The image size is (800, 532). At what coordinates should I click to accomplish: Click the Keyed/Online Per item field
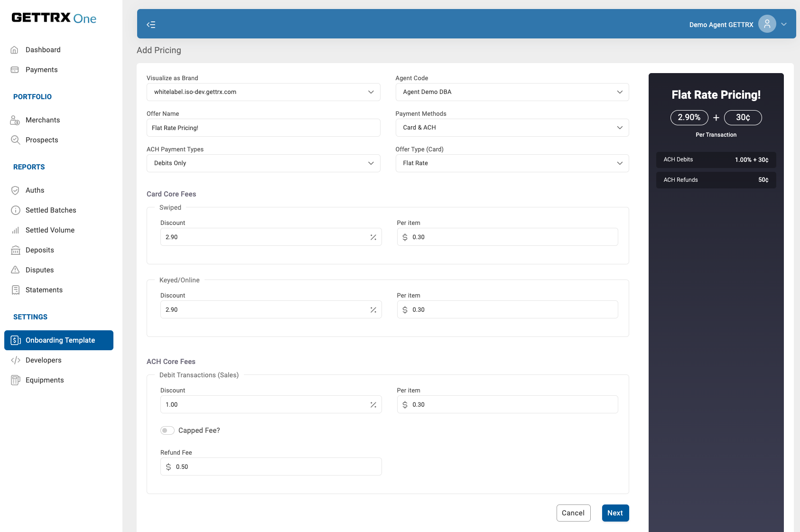(x=507, y=309)
